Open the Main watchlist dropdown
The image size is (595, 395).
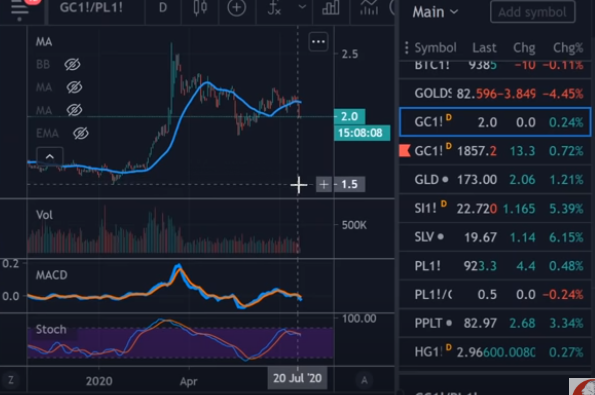pyautogui.click(x=435, y=12)
